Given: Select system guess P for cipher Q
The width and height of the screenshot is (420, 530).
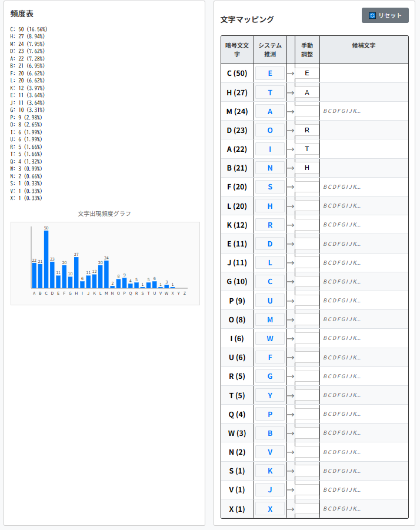Looking at the screenshot, I should coord(270,414).
